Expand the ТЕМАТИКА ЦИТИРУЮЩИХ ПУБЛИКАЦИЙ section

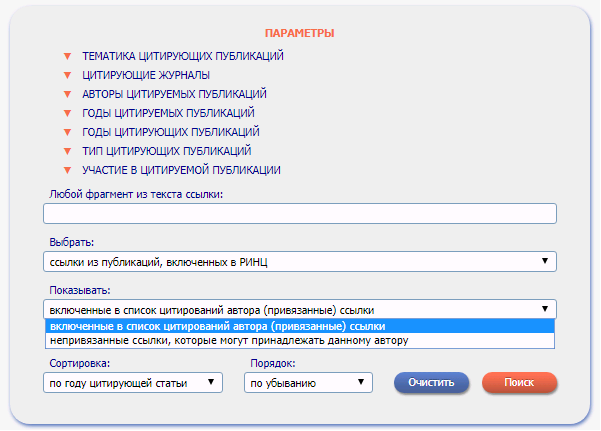click(x=183, y=56)
